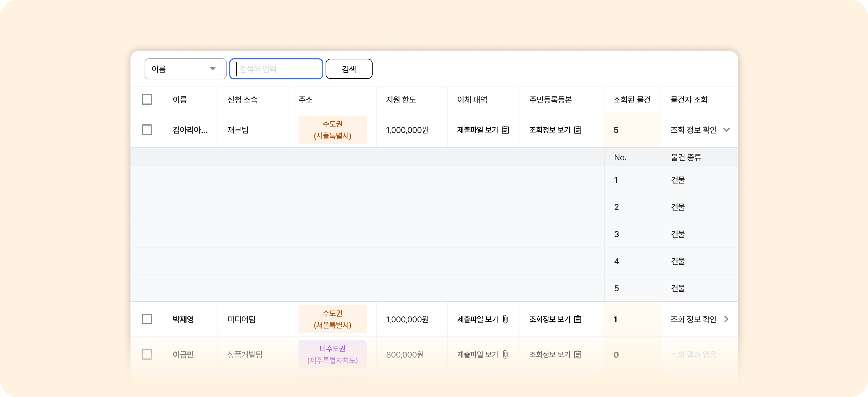Click clipboard icon in 김아리아 이체 내역
Screen dimensions: 868x397
click(505, 130)
